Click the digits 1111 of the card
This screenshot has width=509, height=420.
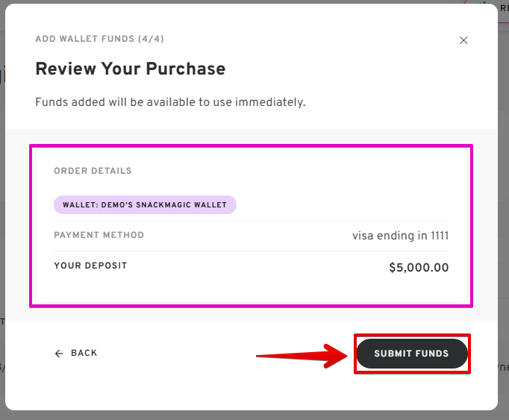[x=440, y=236]
